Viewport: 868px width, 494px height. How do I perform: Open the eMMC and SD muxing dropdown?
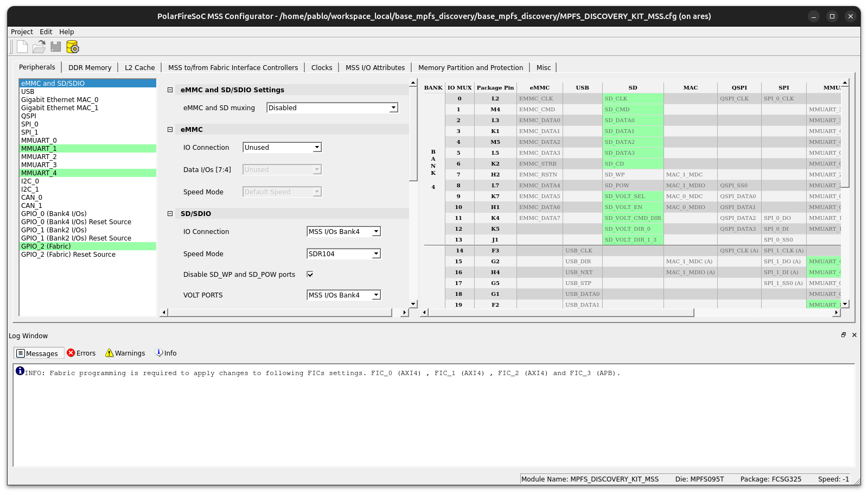tap(393, 107)
